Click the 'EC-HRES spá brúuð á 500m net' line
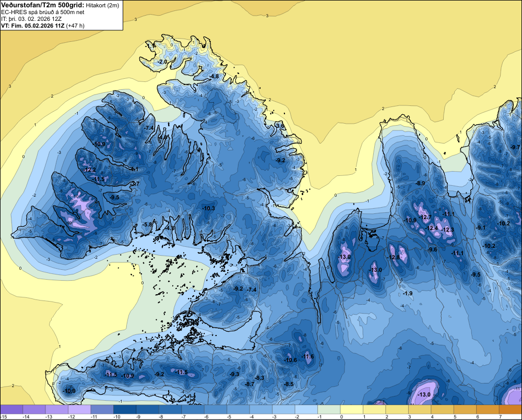This screenshot has width=522, height=420. tap(43, 13)
